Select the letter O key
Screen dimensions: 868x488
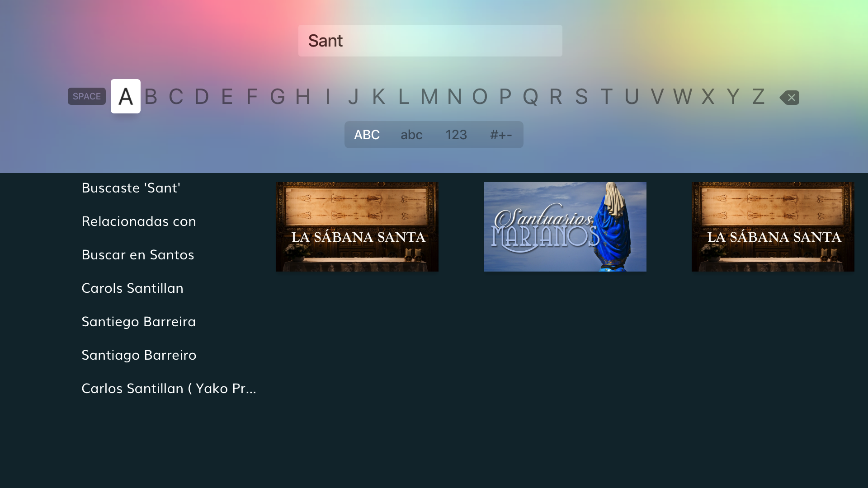point(480,96)
